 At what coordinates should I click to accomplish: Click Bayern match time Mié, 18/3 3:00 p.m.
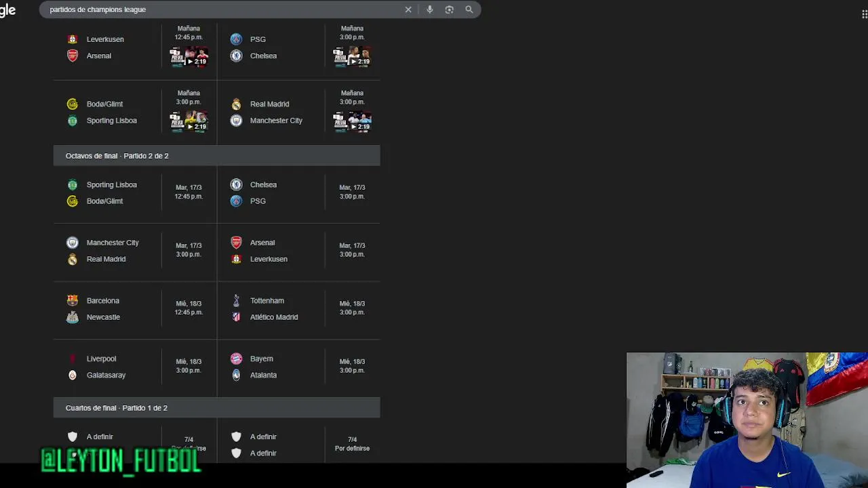[x=352, y=366]
